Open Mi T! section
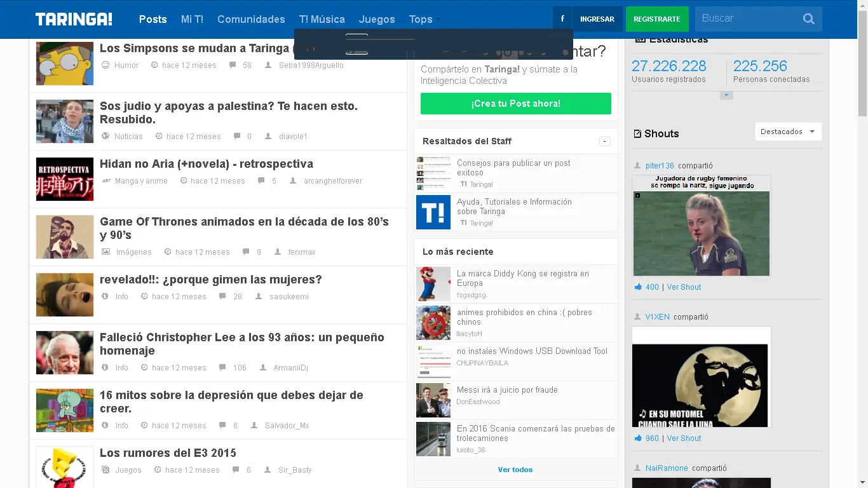The height and width of the screenshot is (488, 868). click(192, 19)
